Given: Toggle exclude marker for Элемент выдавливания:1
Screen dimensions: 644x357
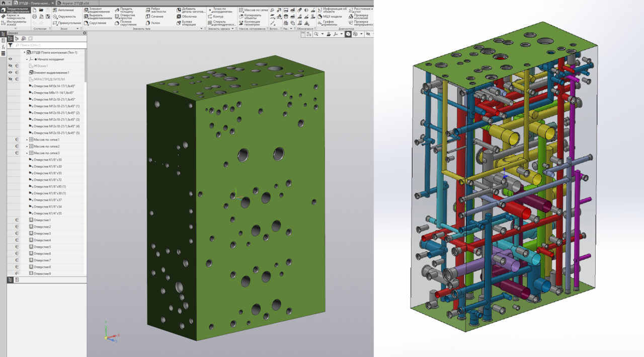Looking at the screenshot, I should click(17, 73).
